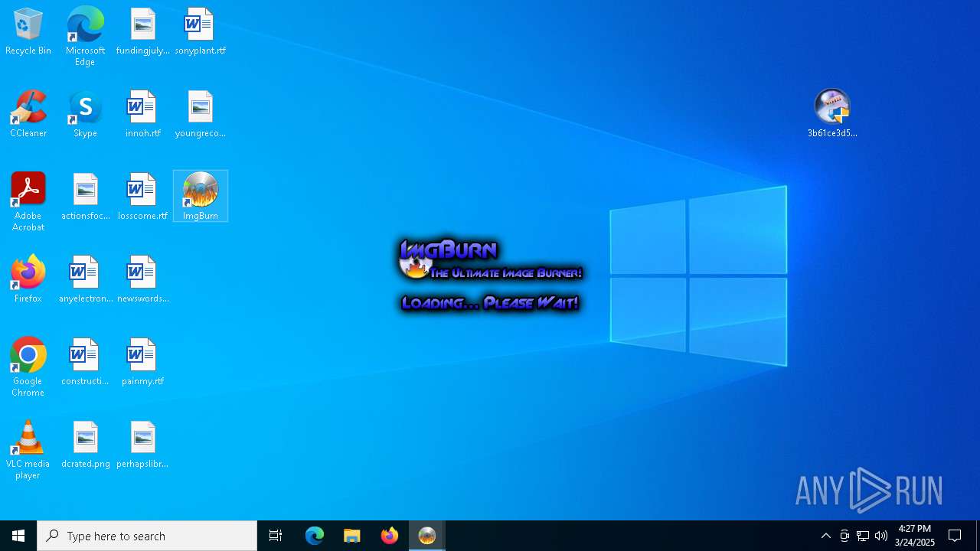Select the CCleaner desktop shortcut
Viewport: 980px width, 551px height.
(x=28, y=115)
